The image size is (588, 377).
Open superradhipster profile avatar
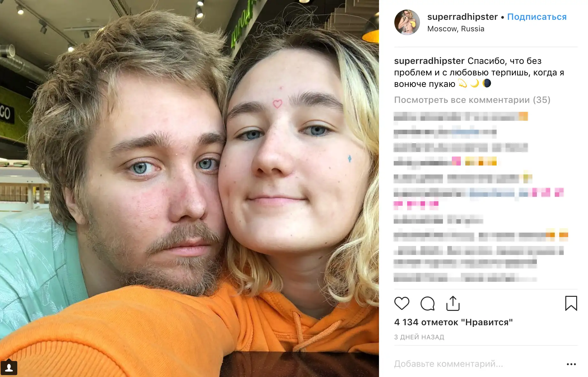click(407, 22)
